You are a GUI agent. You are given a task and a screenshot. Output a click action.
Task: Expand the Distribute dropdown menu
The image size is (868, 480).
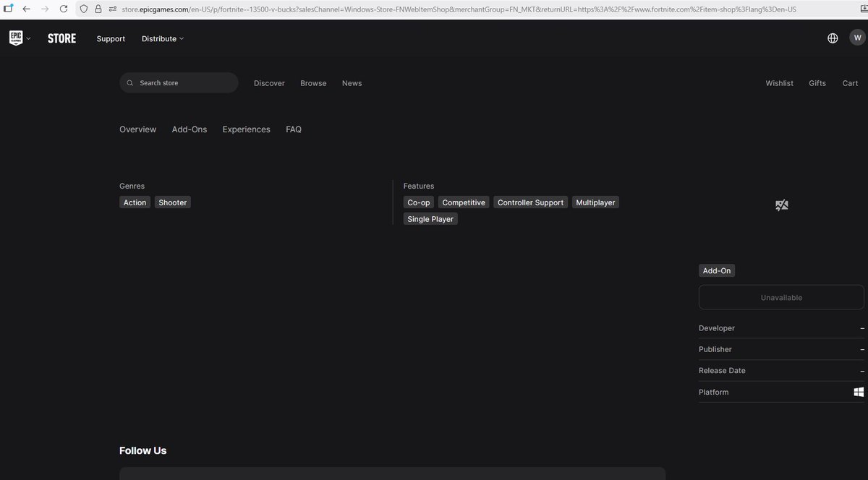pos(163,39)
